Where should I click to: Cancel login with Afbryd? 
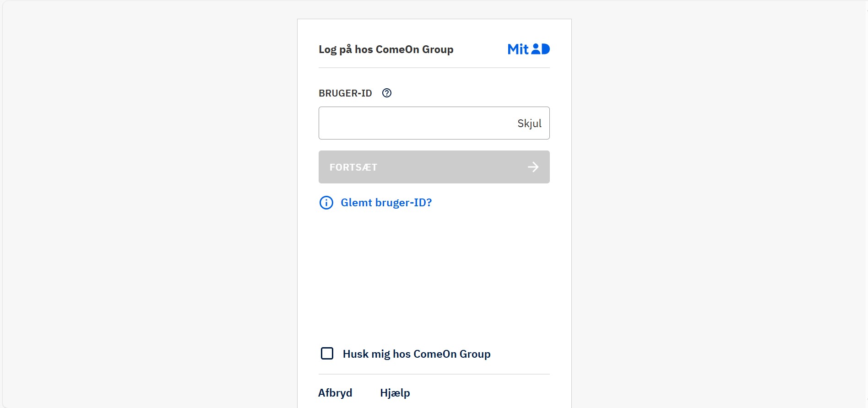335,393
